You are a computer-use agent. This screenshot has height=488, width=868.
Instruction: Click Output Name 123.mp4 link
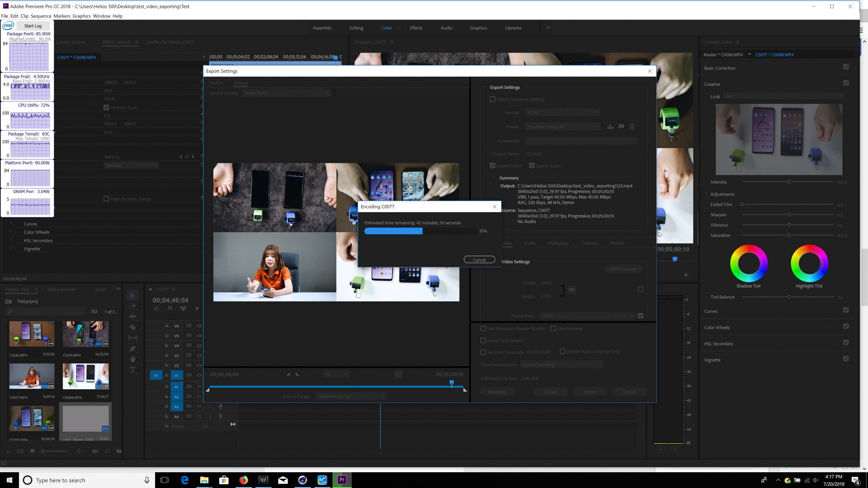533,154
